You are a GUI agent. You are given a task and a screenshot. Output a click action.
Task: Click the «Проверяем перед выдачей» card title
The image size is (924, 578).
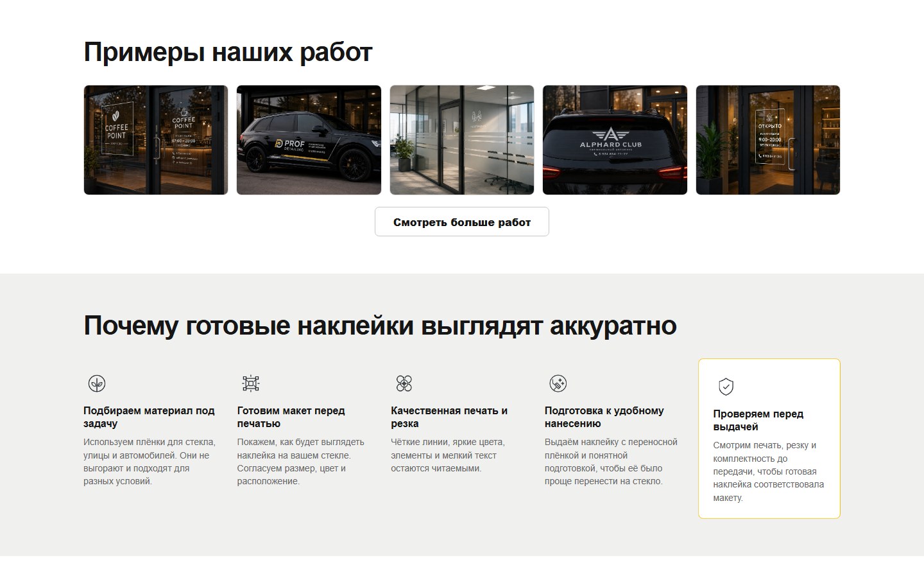[758, 420]
